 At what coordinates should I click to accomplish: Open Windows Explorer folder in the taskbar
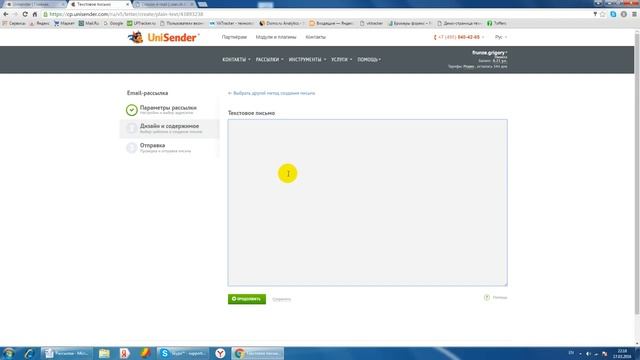tap(104, 353)
